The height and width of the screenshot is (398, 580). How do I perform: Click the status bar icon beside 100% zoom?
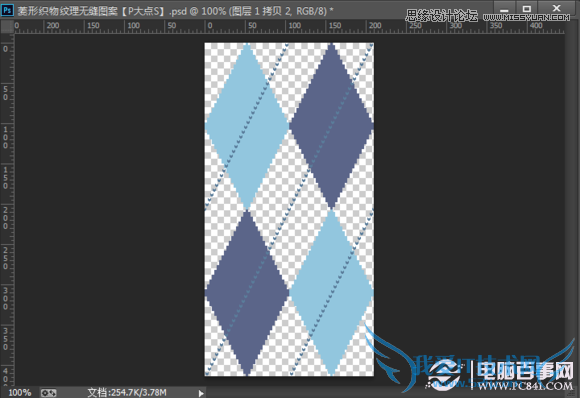tap(48, 392)
